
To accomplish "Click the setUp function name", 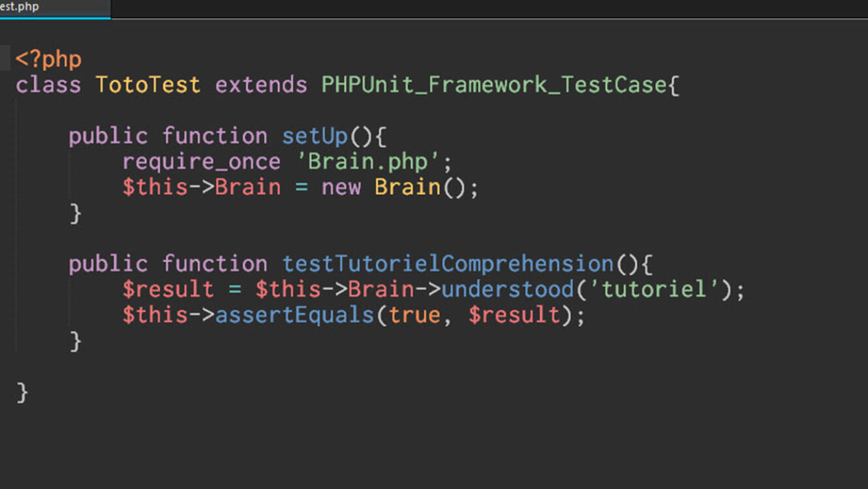I will (x=315, y=136).
